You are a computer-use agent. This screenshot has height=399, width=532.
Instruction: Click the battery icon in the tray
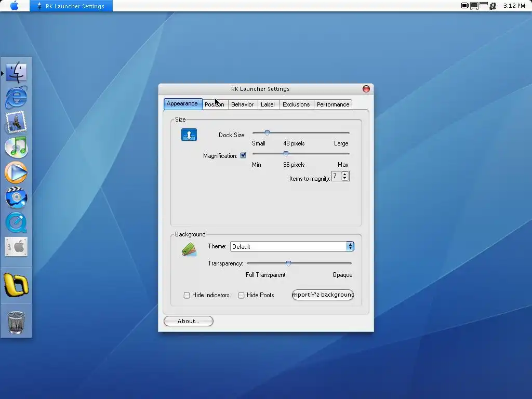click(x=465, y=5)
